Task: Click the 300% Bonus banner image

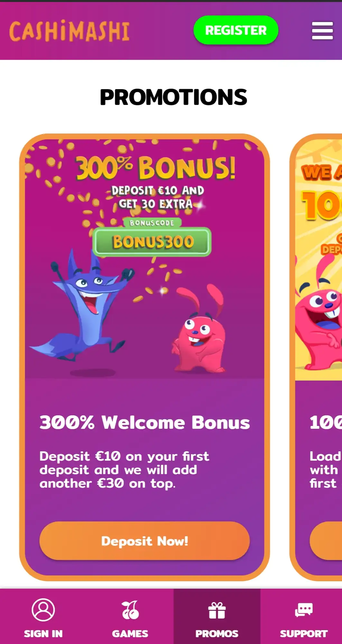Action: coord(144,259)
